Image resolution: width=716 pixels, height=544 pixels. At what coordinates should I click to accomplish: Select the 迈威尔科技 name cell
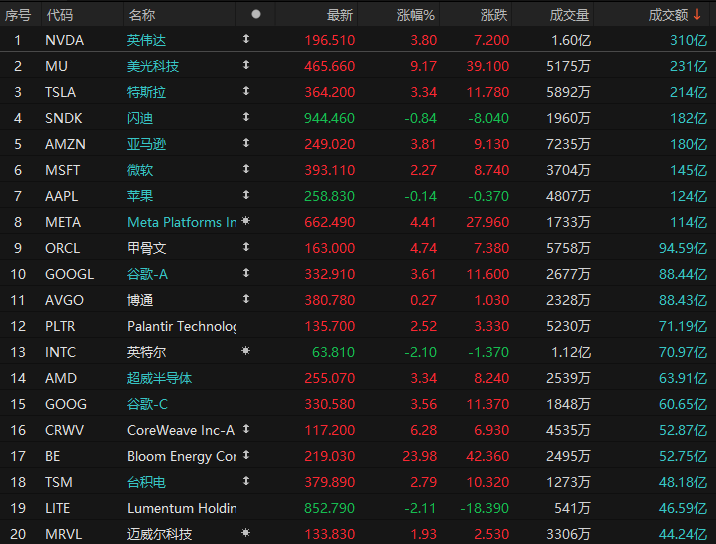[x=159, y=534]
